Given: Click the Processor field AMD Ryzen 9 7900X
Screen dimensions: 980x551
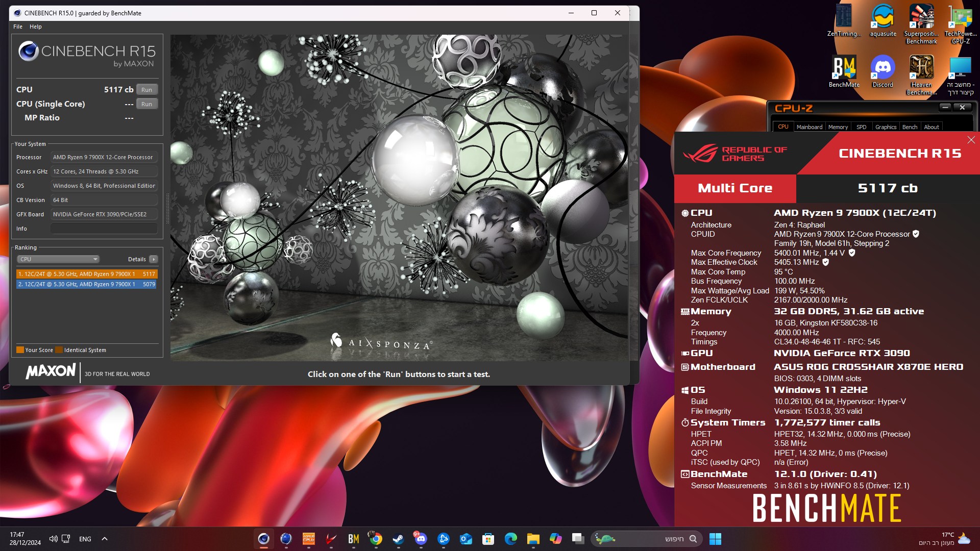Looking at the screenshot, I should (104, 157).
